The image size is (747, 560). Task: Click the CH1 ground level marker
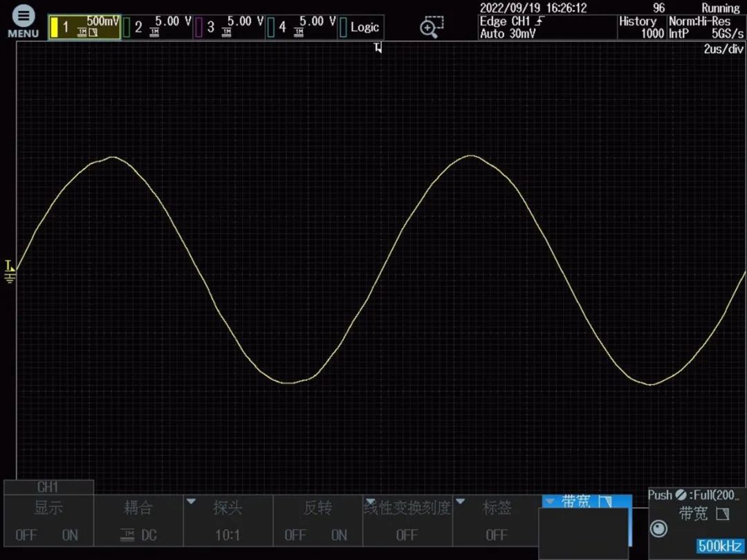pos(10,272)
